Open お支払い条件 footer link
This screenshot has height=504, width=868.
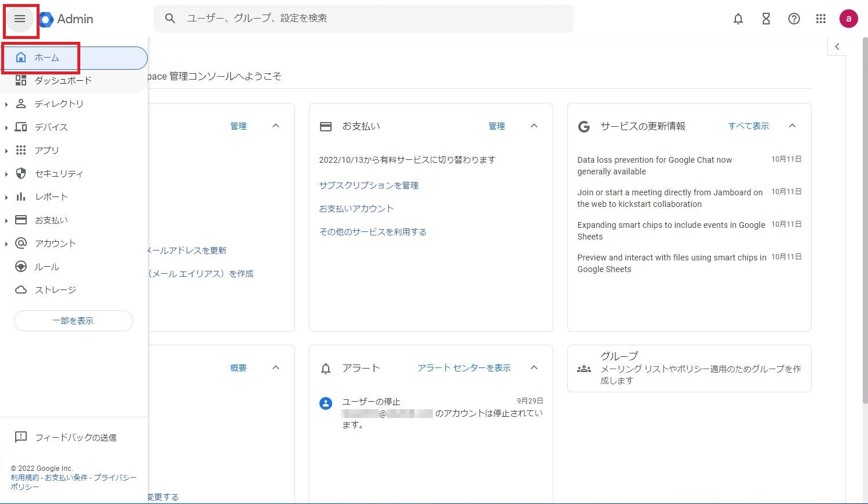point(66,478)
